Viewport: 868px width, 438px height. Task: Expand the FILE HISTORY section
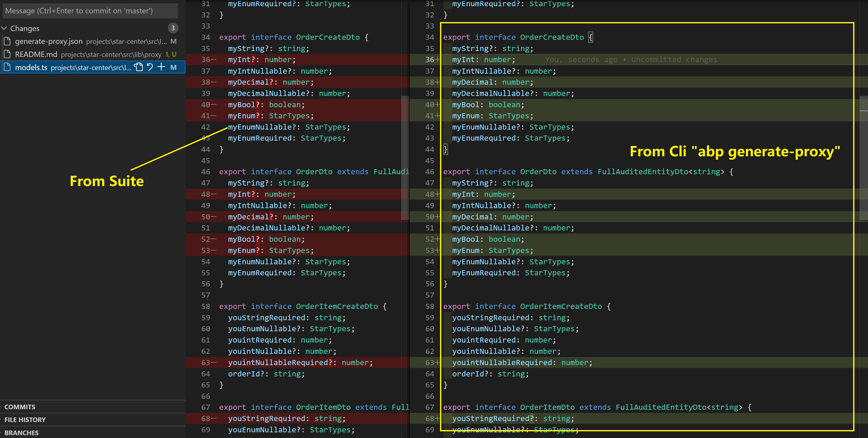pyautogui.click(x=25, y=420)
